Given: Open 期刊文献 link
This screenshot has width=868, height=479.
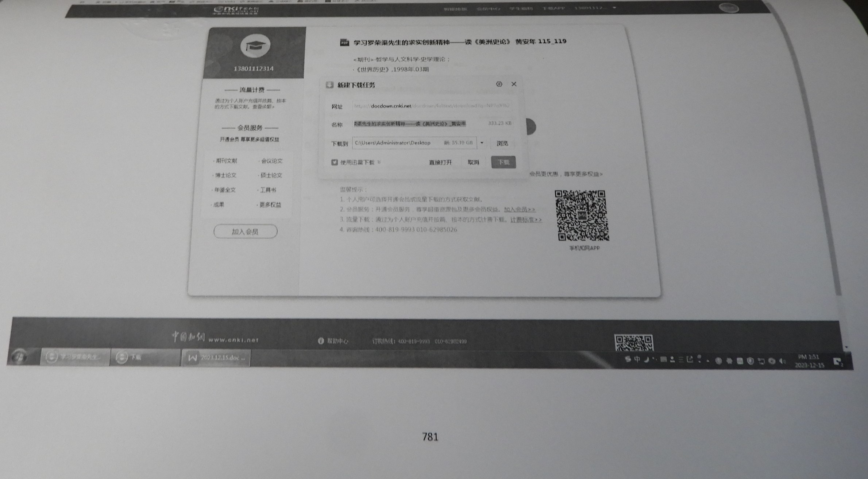Looking at the screenshot, I should pos(226,161).
